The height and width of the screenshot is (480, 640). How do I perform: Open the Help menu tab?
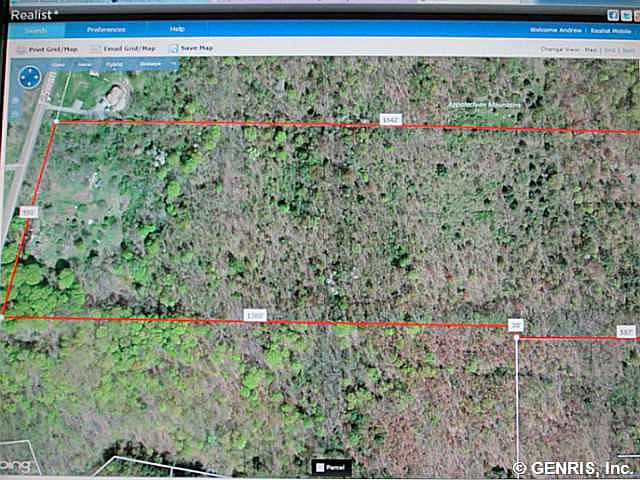177,30
